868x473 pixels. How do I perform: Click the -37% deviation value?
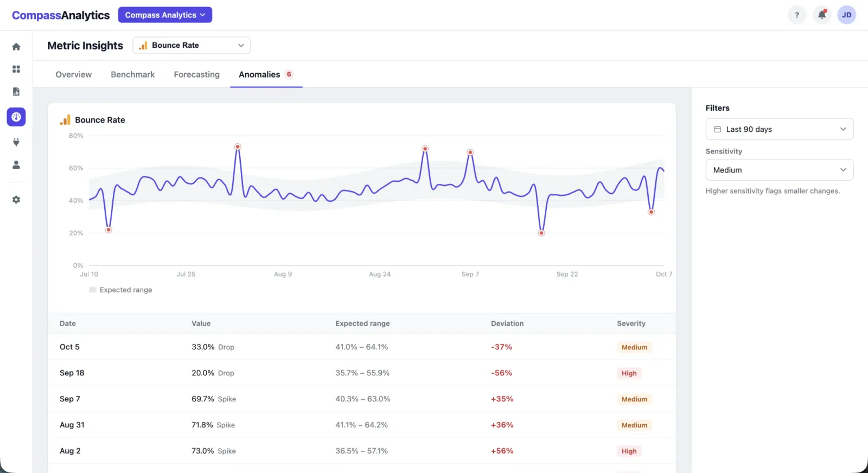tap(502, 347)
